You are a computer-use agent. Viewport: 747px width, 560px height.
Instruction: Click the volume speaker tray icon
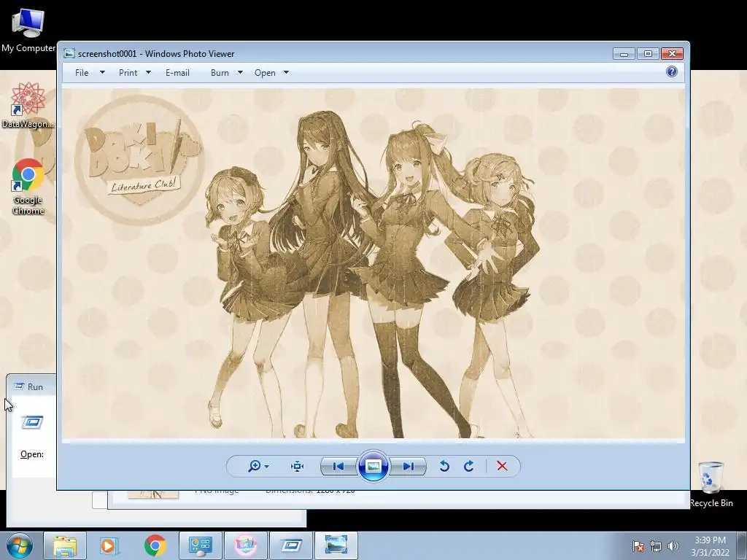point(673,546)
